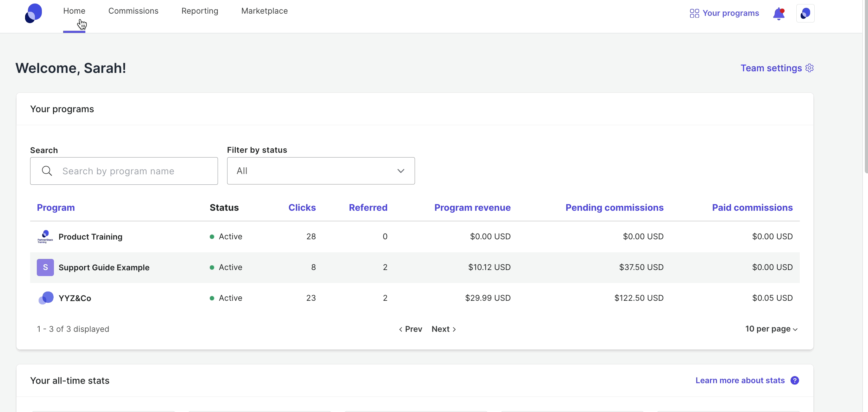Sort by the Referred column

[368, 207]
